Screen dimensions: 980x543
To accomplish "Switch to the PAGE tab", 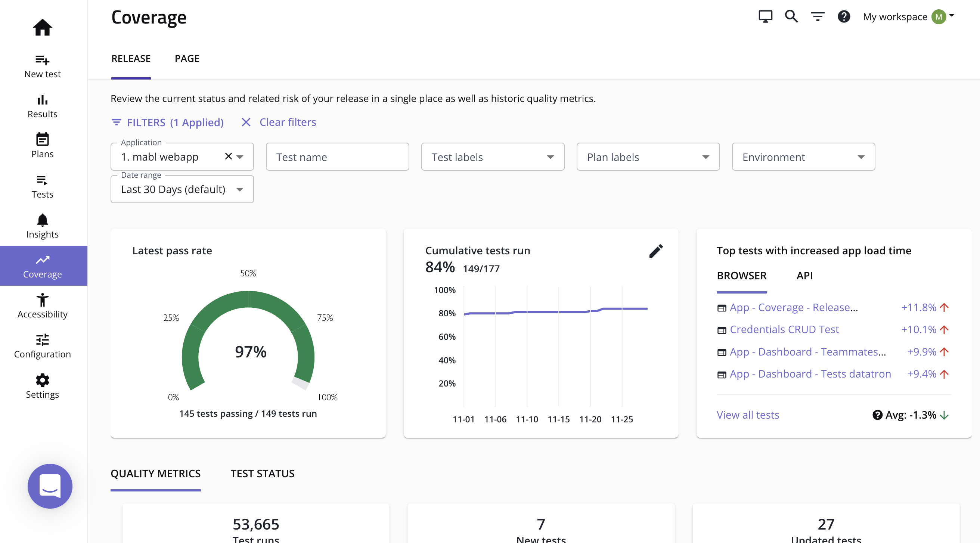I will coord(187,59).
